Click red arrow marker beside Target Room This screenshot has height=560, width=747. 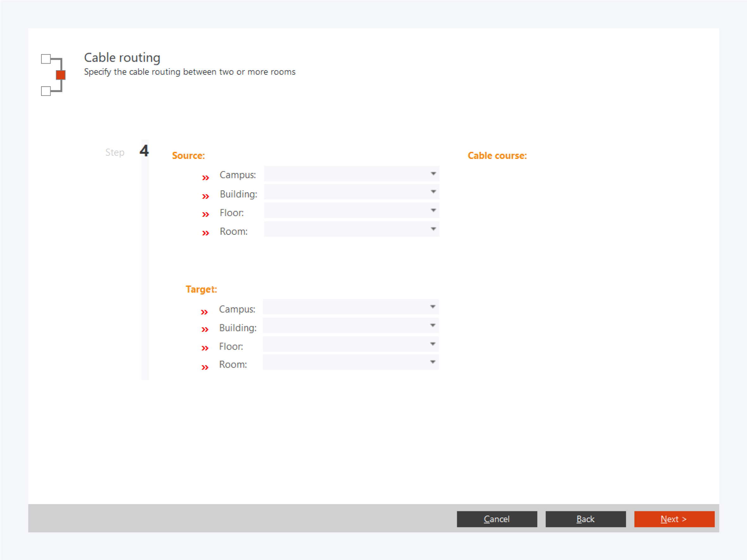point(205,367)
